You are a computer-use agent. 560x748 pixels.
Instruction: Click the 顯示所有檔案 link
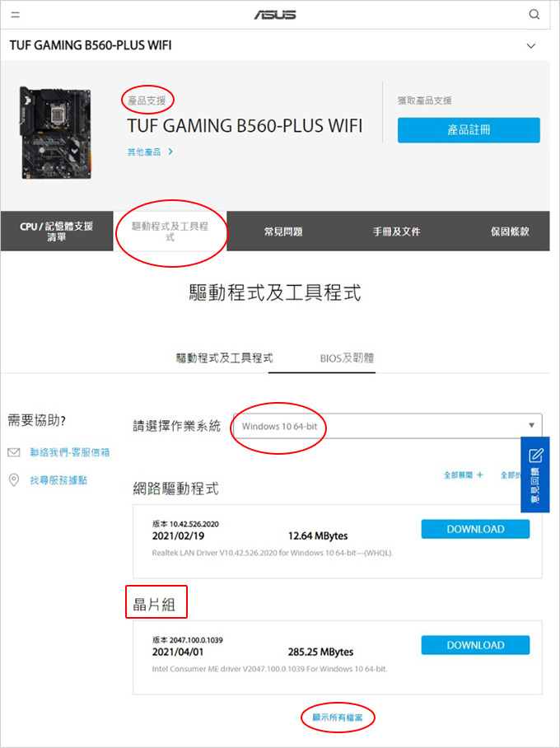(338, 717)
